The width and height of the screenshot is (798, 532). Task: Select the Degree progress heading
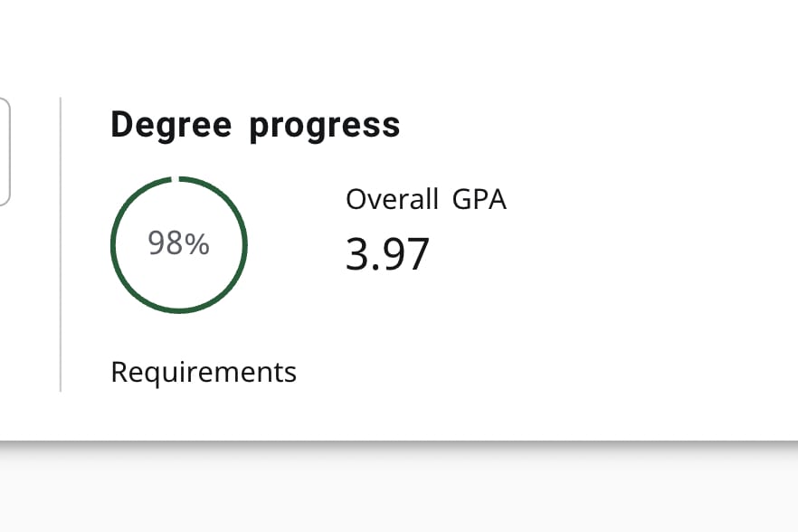click(255, 124)
